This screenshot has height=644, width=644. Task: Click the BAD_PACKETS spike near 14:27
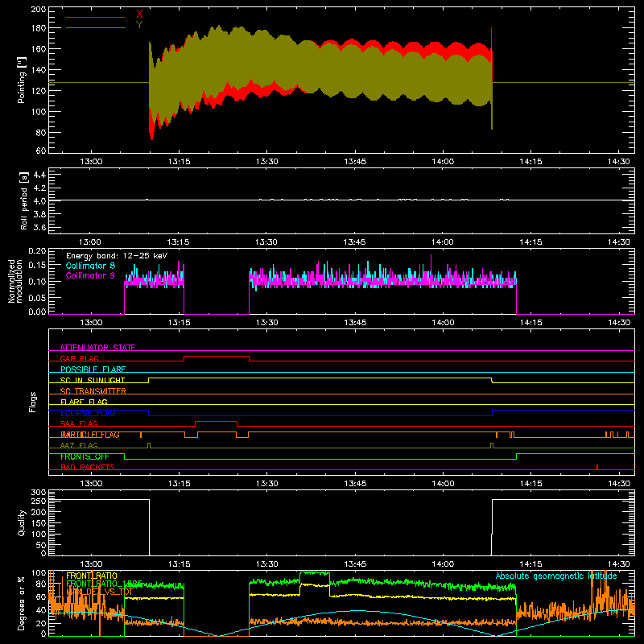597,467
